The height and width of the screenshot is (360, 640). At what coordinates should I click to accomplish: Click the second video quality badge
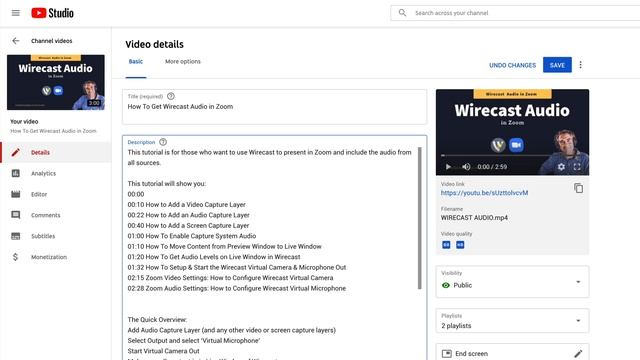click(460, 245)
